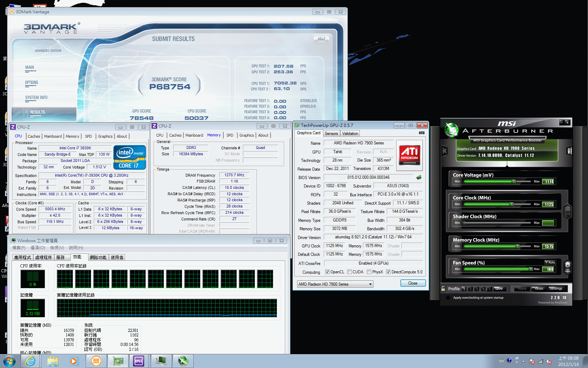Click the Core Voltage value field 1174
Image resolution: width=588 pixels, height=368 pixels.
[549, 182]
